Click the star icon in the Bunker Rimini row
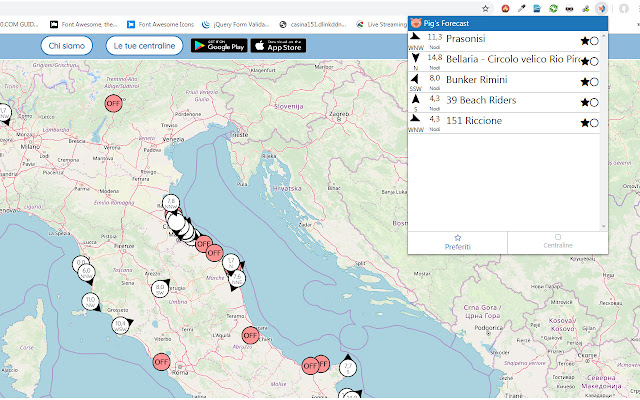 point(585,82)
